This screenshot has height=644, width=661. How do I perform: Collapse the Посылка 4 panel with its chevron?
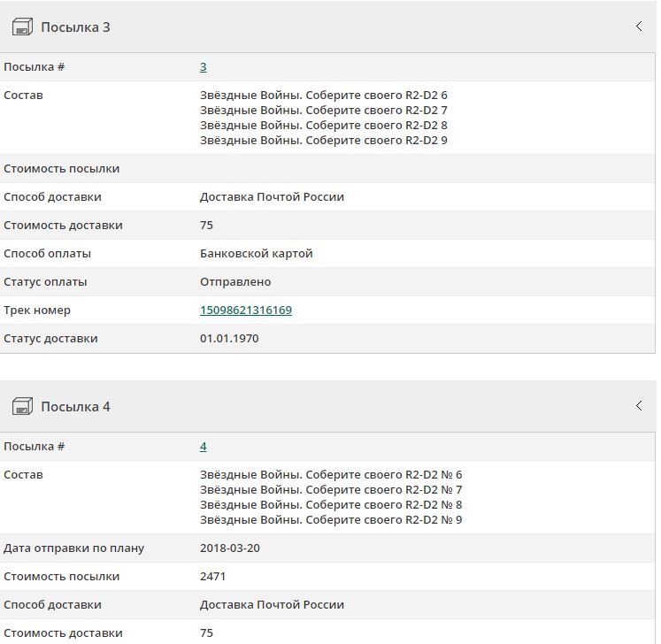639,406
